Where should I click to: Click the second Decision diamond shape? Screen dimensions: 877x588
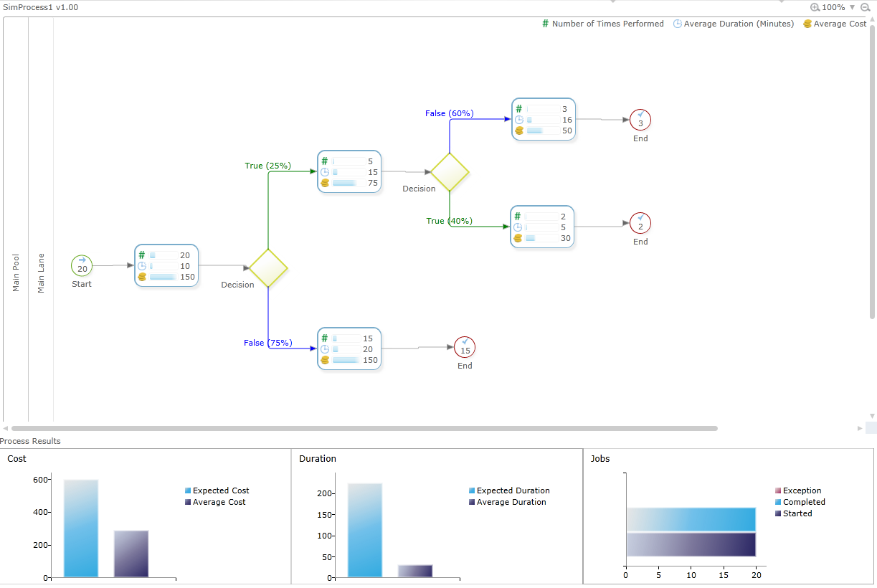pyautogui.click(x=450, y=173)
